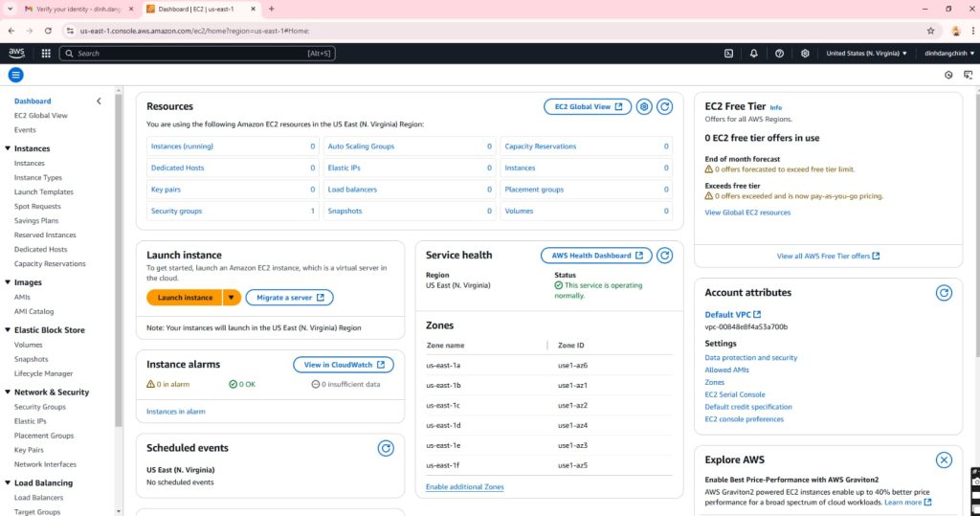Close the Explore AWS panel
Screen dimensions: 980x516
[x=944, y=460]
